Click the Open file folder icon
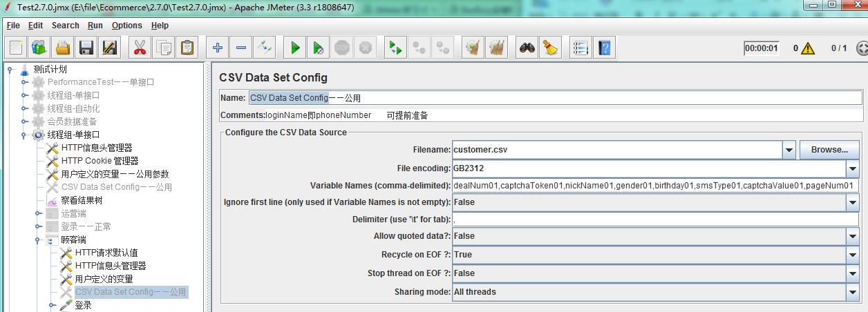Image resolution: width=868 pixels, height=312 pixels. pyautogui.click(x=63, y=48)
